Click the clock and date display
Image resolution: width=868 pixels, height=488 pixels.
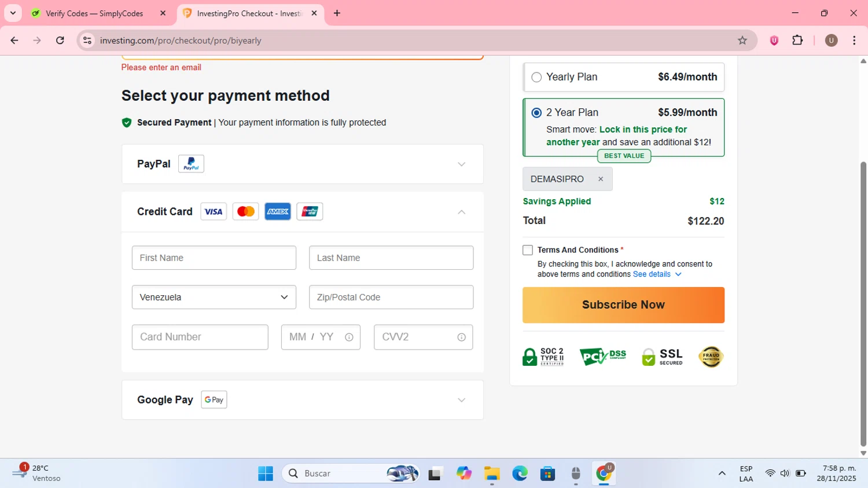(837, 474)
